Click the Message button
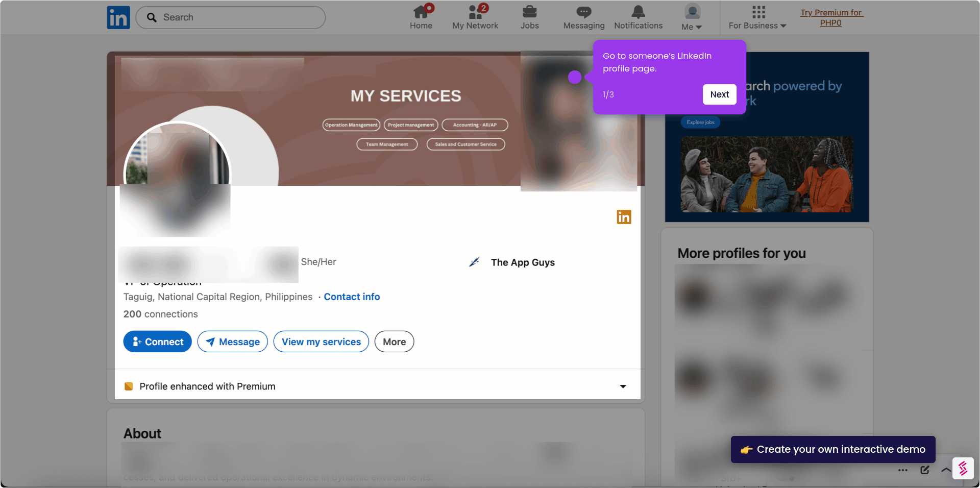 232,341
